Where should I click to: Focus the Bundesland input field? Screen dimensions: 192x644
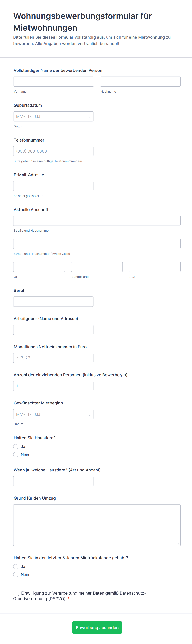(x=97, y=267)
